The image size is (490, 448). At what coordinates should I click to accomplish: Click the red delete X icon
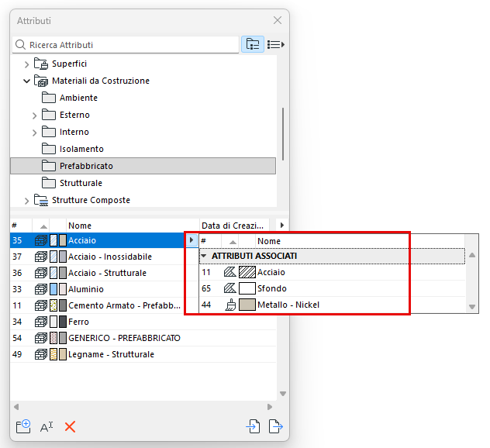pos(70,427)
